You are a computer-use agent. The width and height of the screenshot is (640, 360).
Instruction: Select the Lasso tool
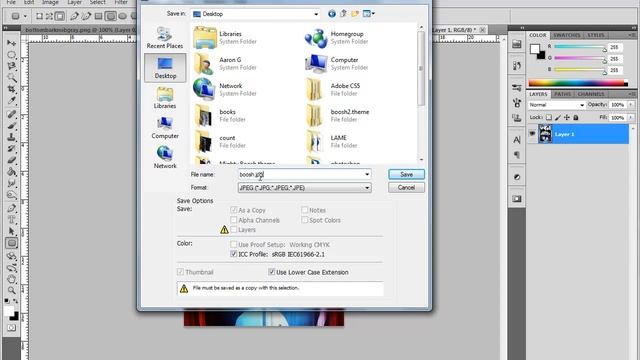(11, 66)
